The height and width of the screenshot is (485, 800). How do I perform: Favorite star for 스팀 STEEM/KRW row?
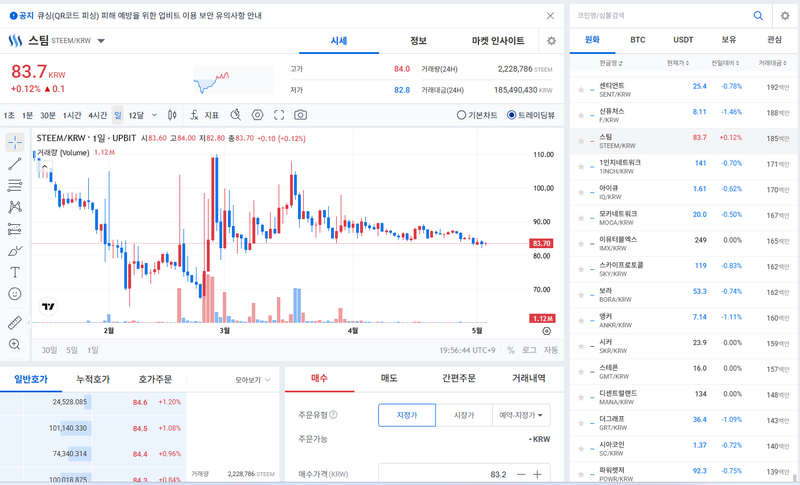pyautogui.click(x=581, y=141)
